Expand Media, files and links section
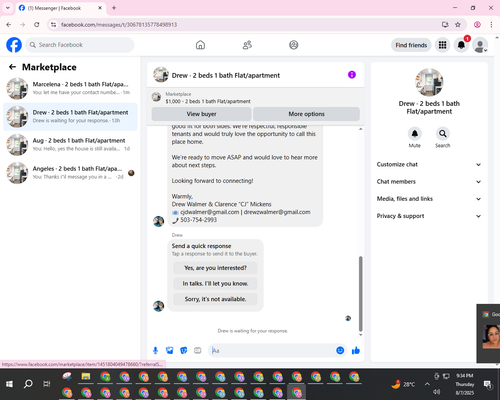This screenshot has height=400, width=500. (x=429, y=199)
